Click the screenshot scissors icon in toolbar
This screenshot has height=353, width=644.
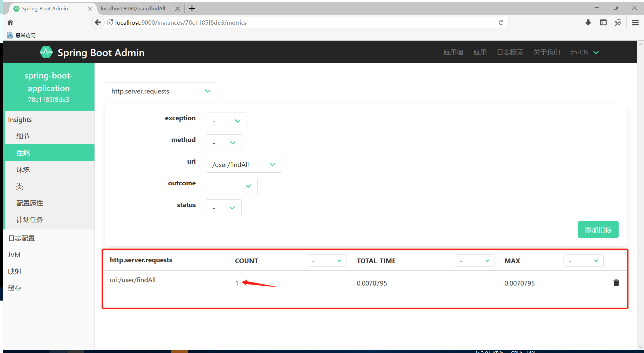618,22
